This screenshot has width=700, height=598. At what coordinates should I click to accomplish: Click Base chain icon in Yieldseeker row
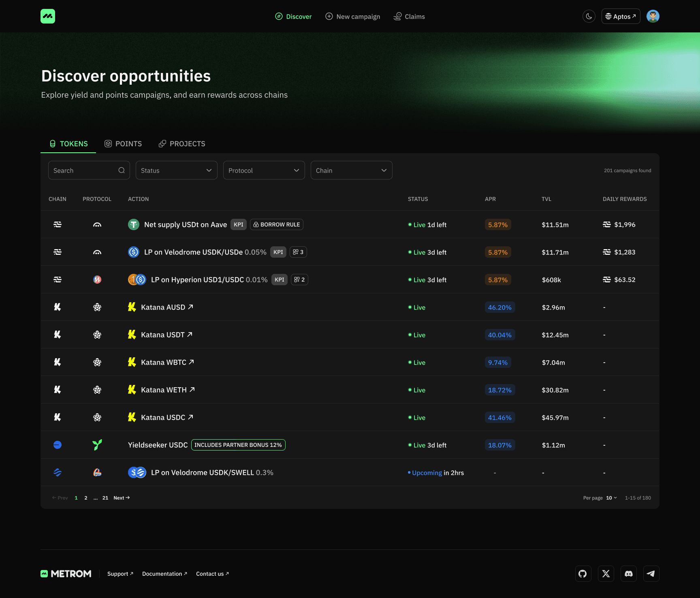58,445
